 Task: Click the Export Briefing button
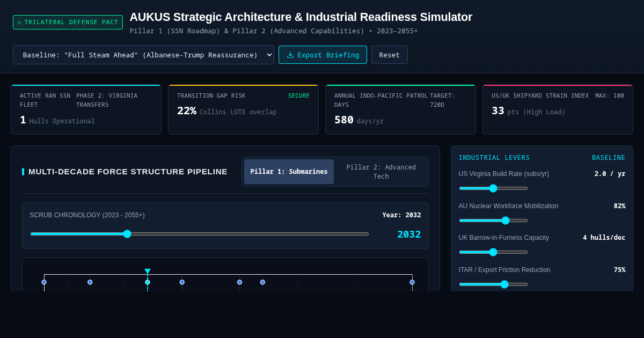tap(323, 55)
